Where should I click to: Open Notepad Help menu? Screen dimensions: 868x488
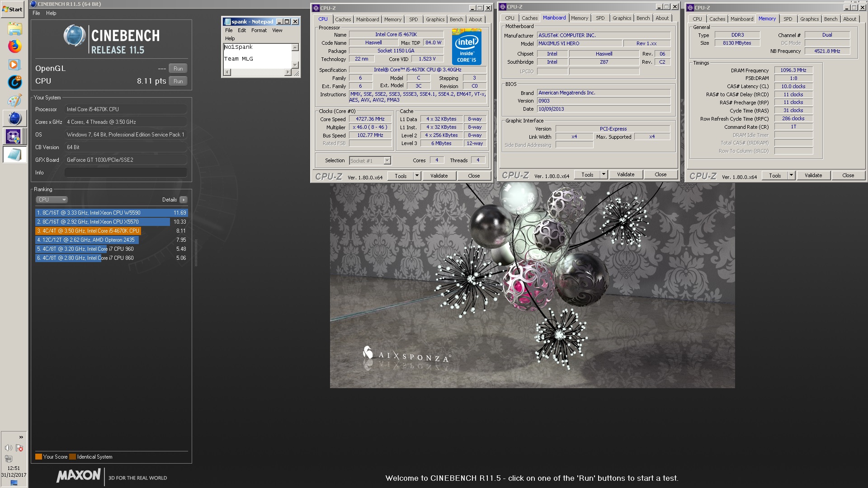pos(230,38)
